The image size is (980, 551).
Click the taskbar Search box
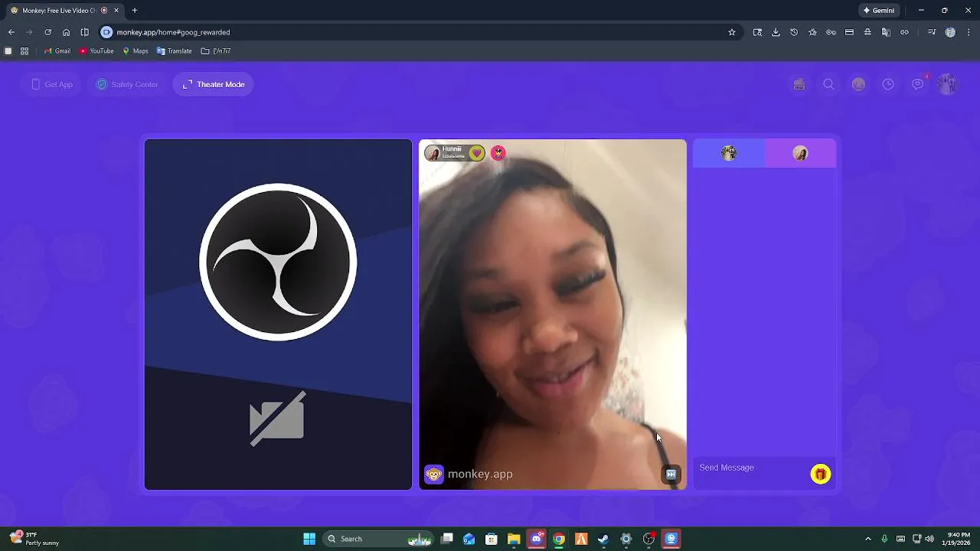click(x=378, y=539)
